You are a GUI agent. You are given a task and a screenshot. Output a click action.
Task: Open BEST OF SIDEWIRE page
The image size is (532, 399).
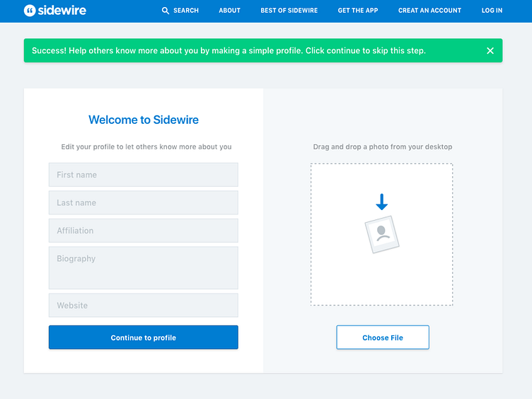click(289, 11)
